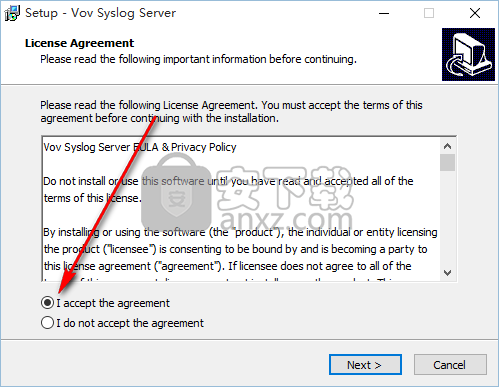Cancel the setup wizard
The height and width of the screenshot is (387, 499).
pyautogui.click(x=450, y=365)
